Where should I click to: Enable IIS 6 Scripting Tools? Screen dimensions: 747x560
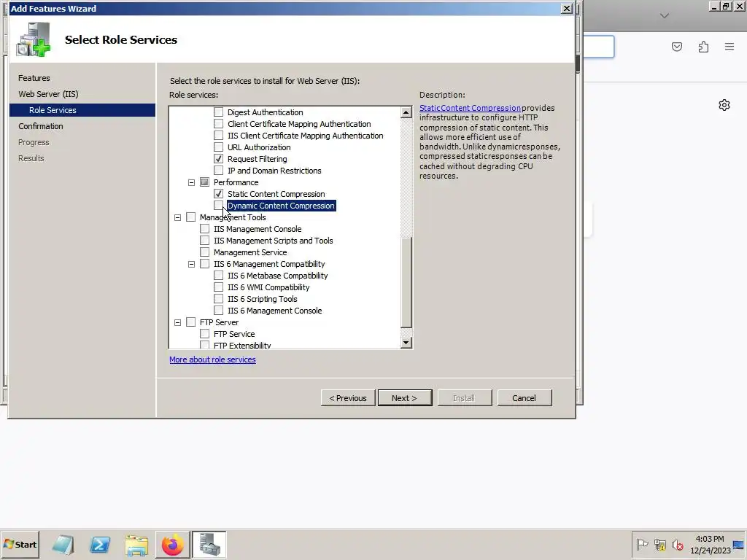[218, 298]
